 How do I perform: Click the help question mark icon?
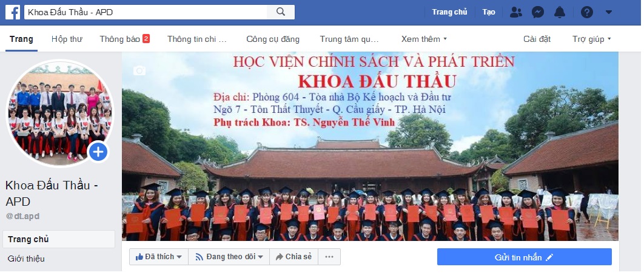point(586,12)
